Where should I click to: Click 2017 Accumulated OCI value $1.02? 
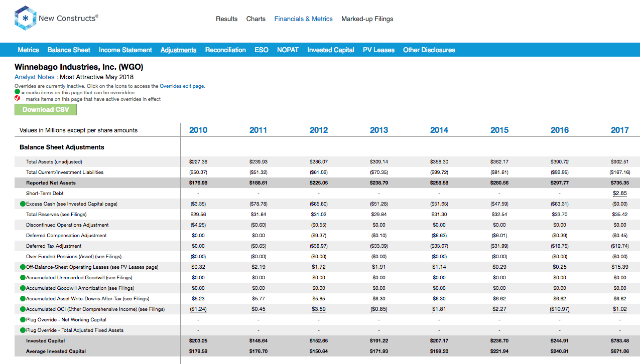tap(620, 309)
